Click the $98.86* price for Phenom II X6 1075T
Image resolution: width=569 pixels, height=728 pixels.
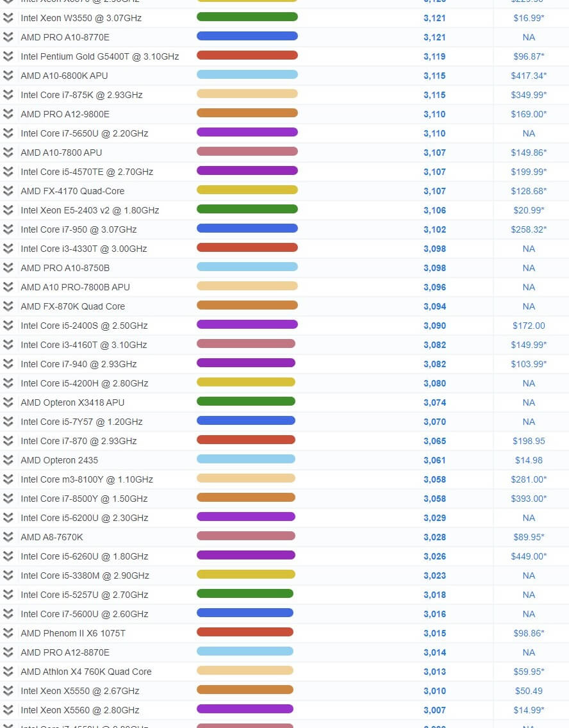[529, 633]
